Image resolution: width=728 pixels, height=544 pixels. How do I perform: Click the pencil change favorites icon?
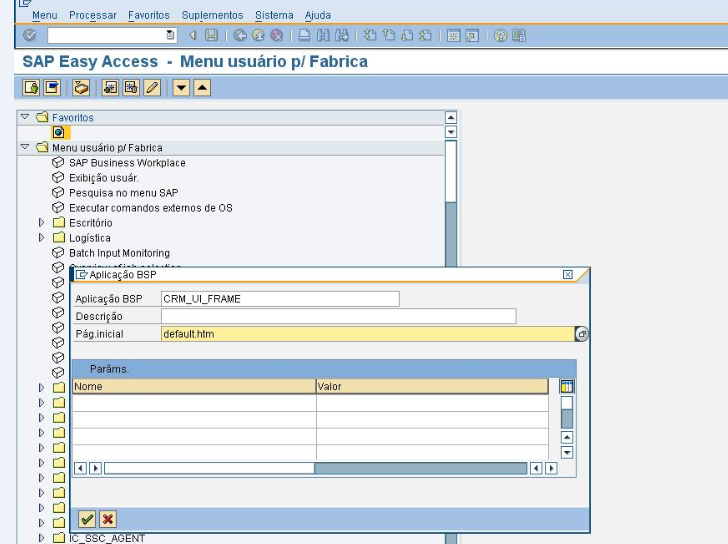(152, 88)
